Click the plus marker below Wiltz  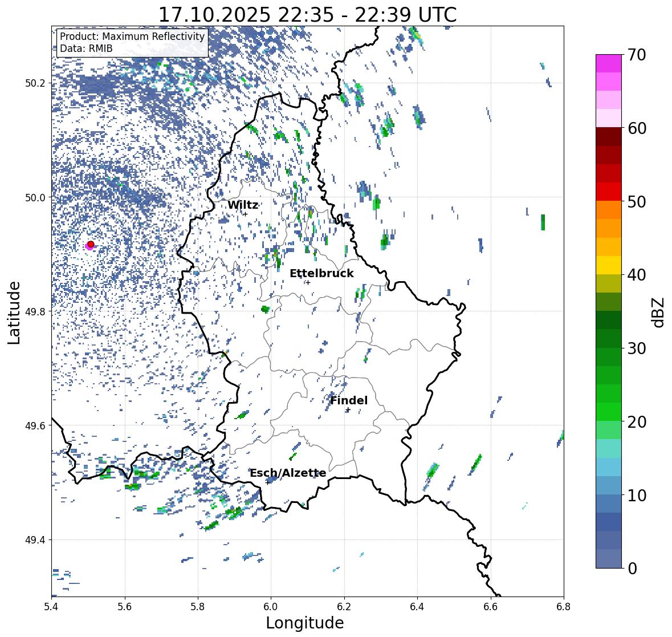coord(245,214)
